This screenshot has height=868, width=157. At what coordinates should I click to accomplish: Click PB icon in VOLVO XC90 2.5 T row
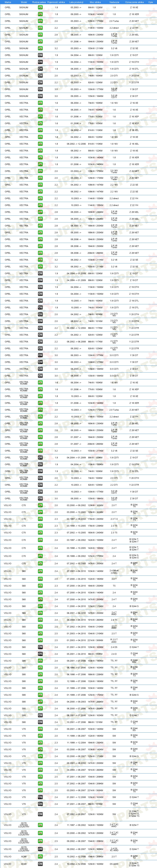coord(40,857)
